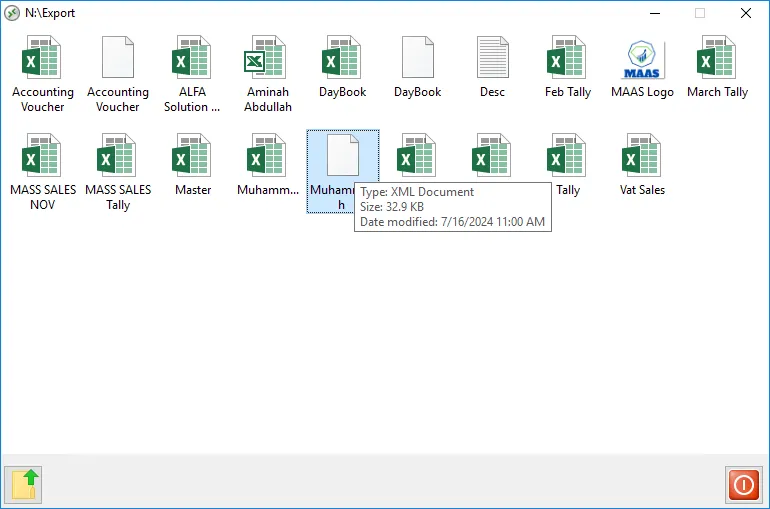Open the Accounting Voucher Excel file

pos(43,58)
